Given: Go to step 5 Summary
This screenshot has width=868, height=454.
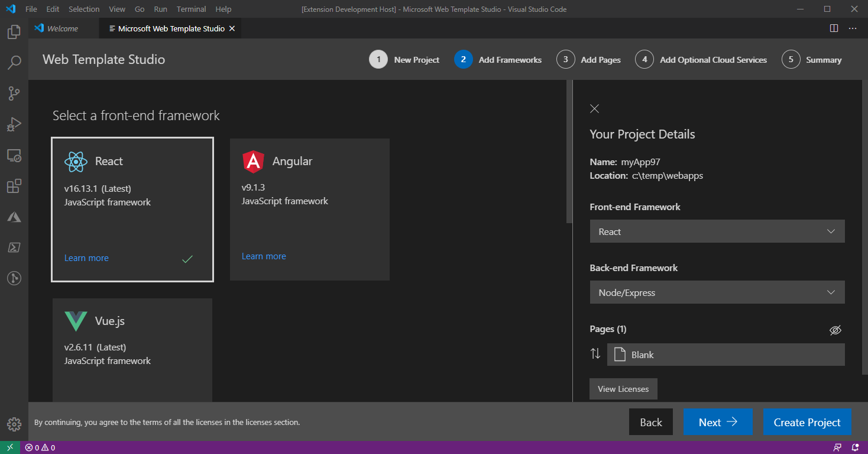Looking at the screenshot, I should [812, 60].
